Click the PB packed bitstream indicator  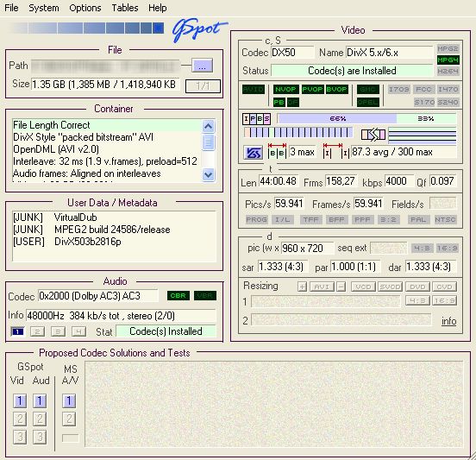pos(279,103)
